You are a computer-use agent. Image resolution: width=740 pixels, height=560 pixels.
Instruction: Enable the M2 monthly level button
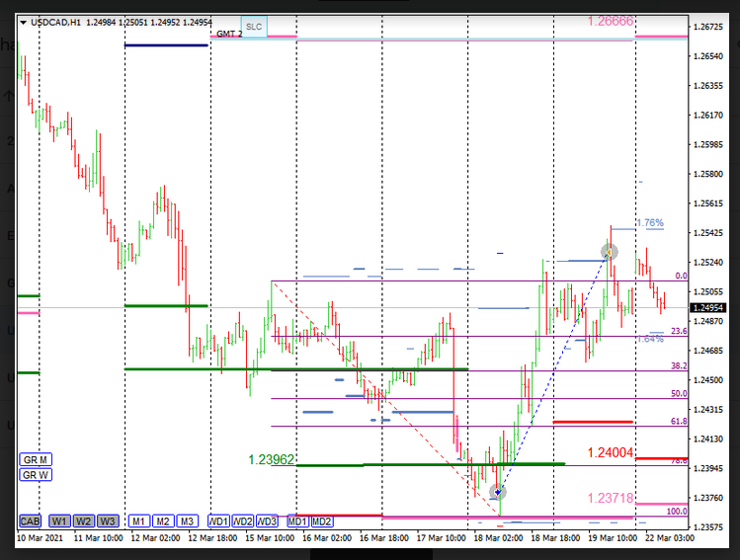(163, 520)
